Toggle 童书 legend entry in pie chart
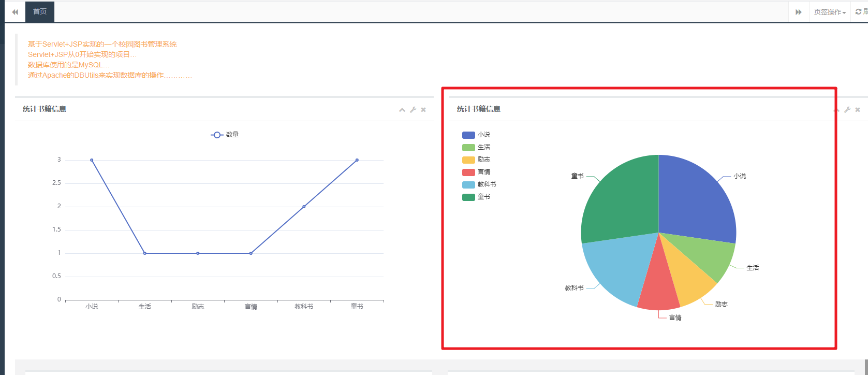Screen dimensions: 868x375 (476, 197)
